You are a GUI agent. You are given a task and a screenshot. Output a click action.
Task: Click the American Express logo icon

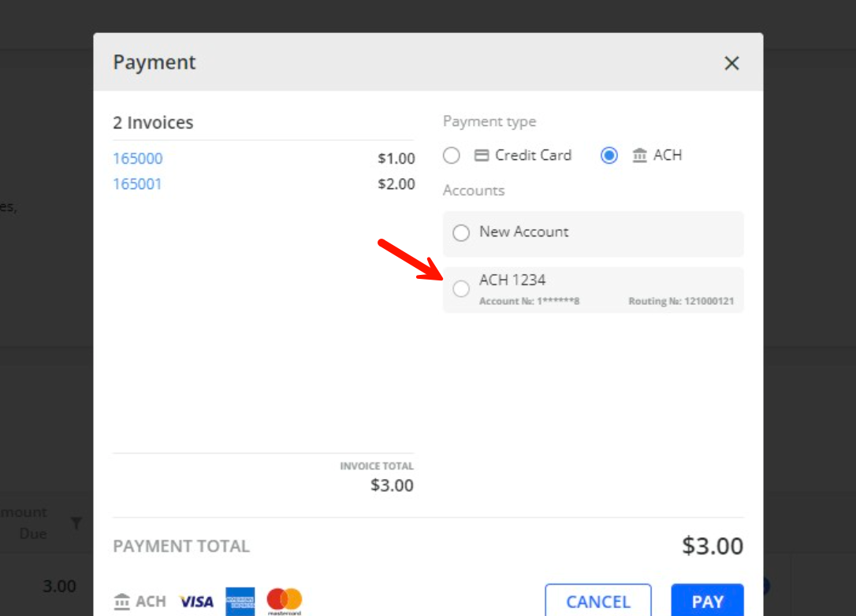pos(240,601)
